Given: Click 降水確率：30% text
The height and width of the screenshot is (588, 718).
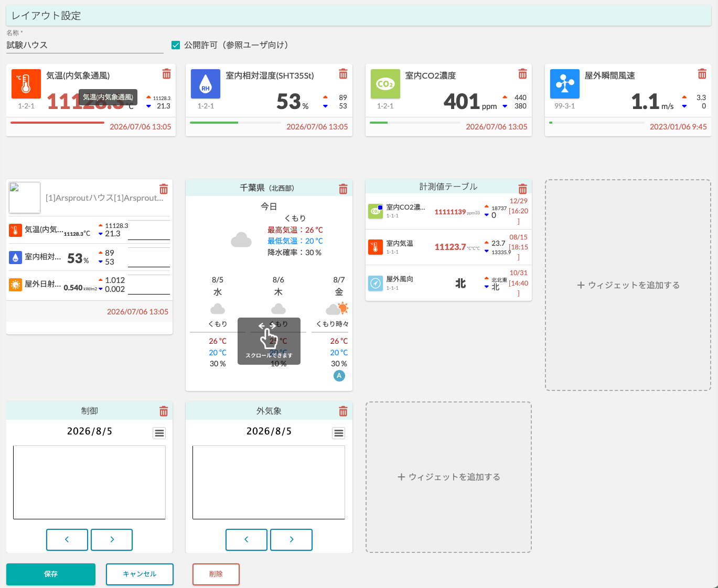Looking at the screenshot, I should (295, 253).
